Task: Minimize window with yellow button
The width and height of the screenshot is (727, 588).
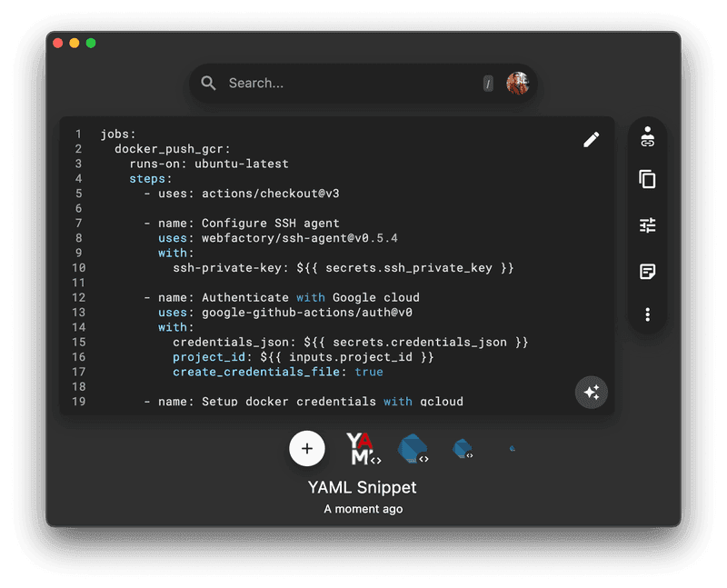Action: click(75, 43)
